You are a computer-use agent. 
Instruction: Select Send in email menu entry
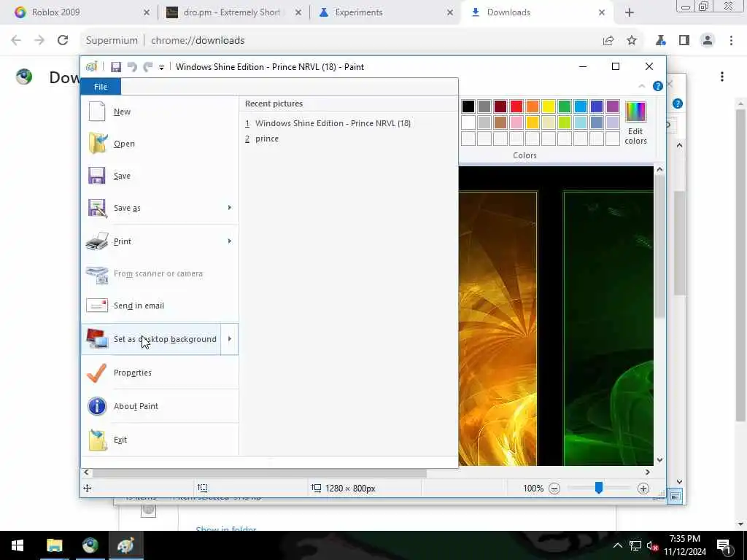tap(160, 306)
